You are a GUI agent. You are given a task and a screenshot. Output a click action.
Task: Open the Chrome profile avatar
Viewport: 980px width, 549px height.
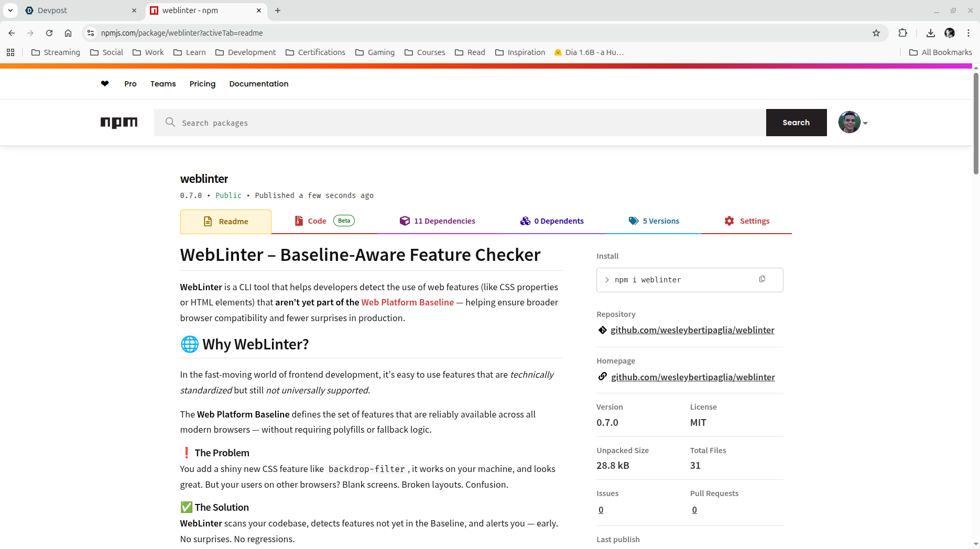point(950,33)
